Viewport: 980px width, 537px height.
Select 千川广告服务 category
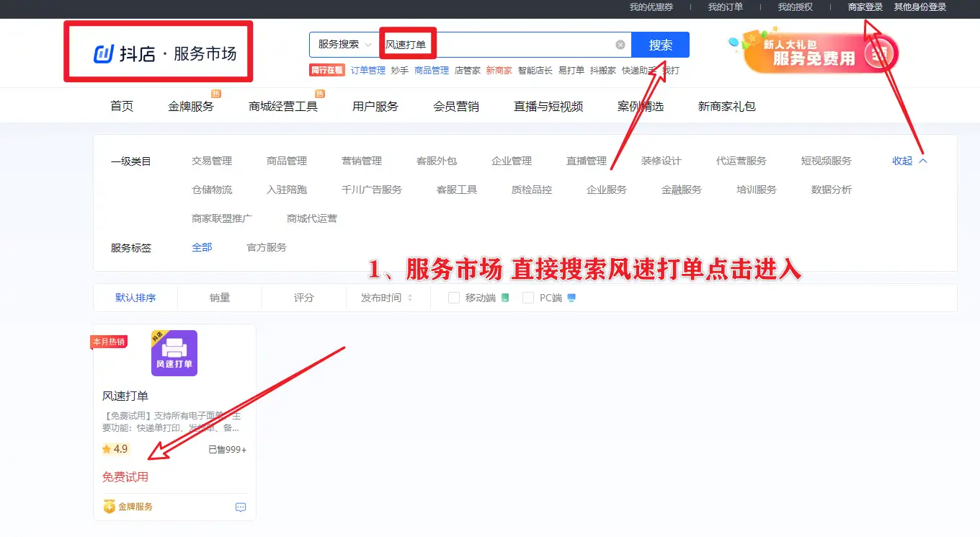tap(372, 190)
